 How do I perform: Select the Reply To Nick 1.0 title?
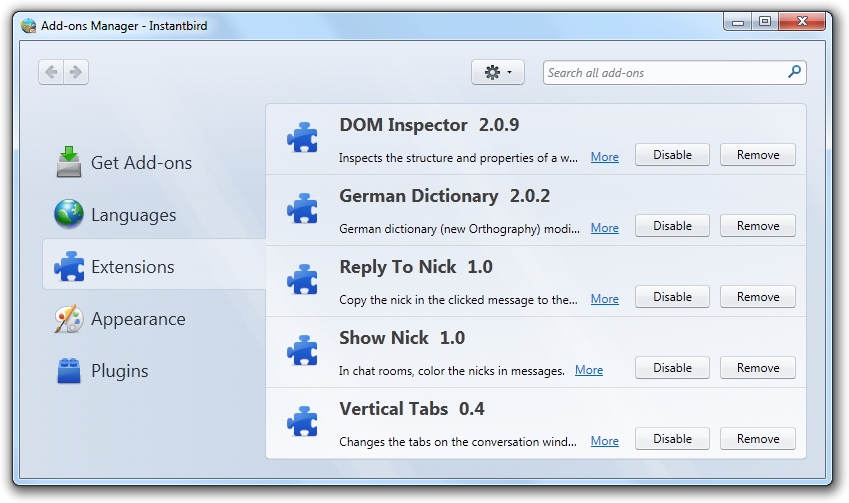(x=416, y=267)
